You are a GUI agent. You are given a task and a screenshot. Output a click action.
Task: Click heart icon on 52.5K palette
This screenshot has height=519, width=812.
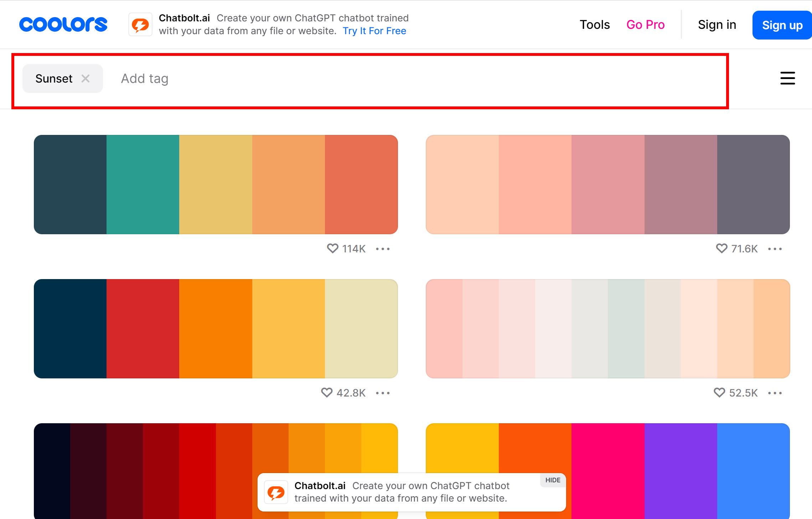pos(719,393)
